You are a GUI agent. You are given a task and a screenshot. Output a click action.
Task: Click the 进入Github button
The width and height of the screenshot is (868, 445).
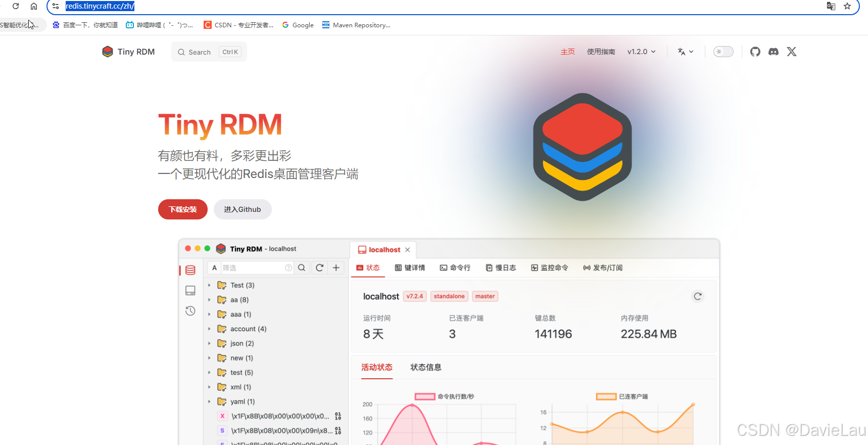coord(243,209)
